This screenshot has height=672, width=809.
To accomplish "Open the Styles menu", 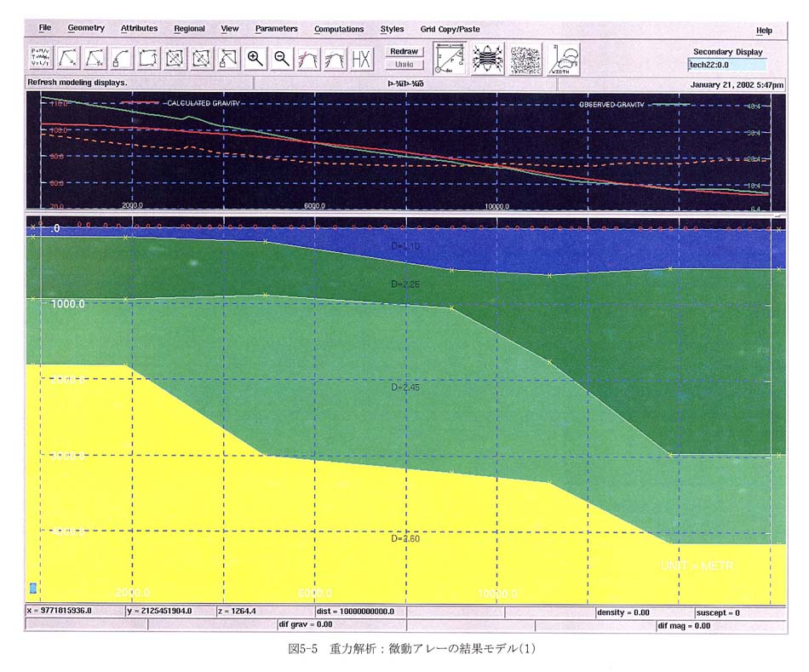I will (x=392, y=30).
